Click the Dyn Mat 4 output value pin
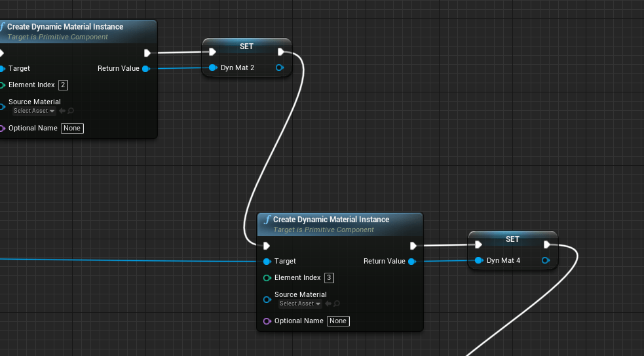The image size is (644, 356). pos(546,260)
